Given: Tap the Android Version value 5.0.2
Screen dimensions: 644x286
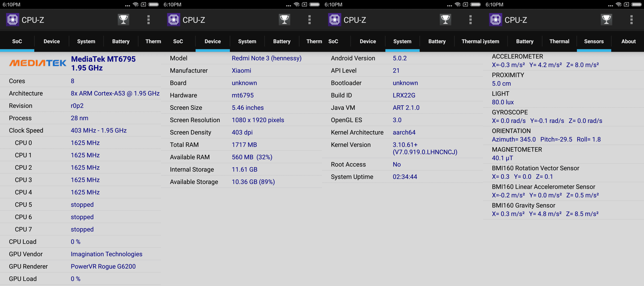Looking at the screenshot, I should tap(400, 58).
